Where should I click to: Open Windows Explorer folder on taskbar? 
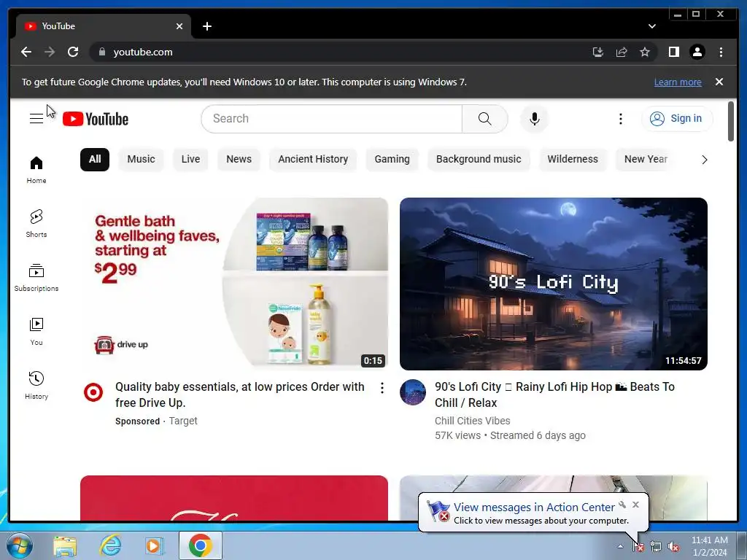(x=65, y=545)
